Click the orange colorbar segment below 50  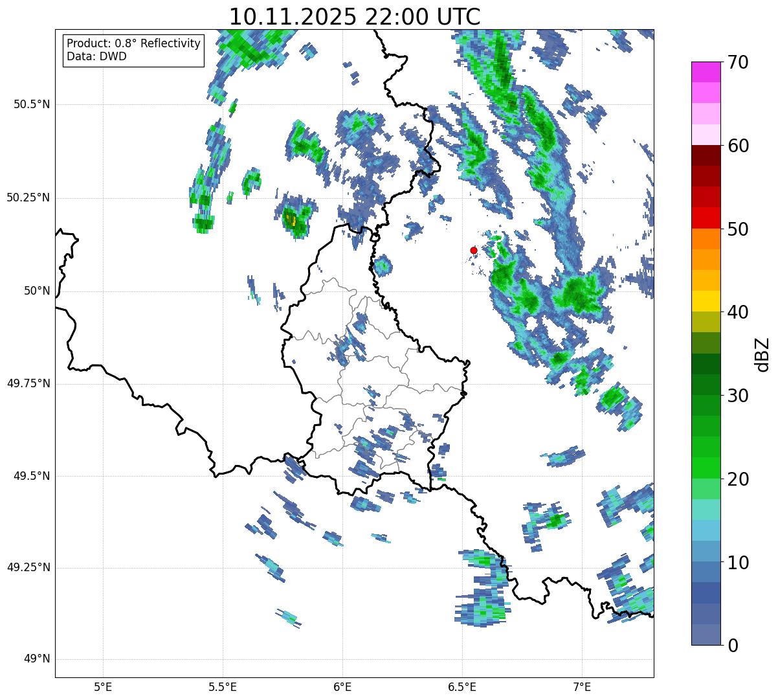click(x=706, y=239)
